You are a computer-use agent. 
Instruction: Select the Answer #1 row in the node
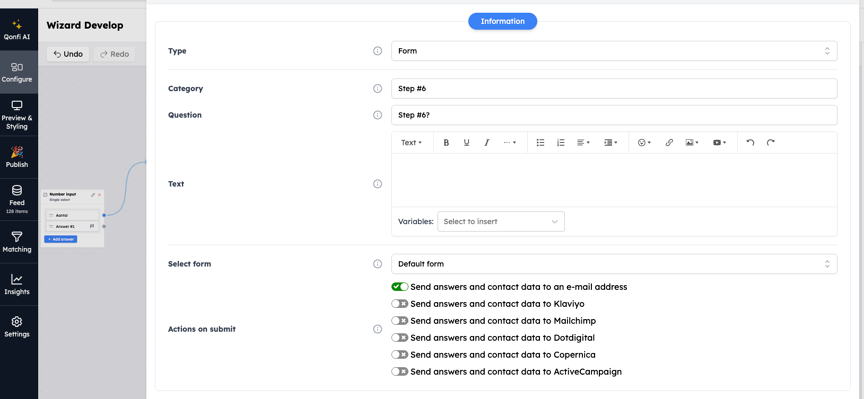pos(72,226)
